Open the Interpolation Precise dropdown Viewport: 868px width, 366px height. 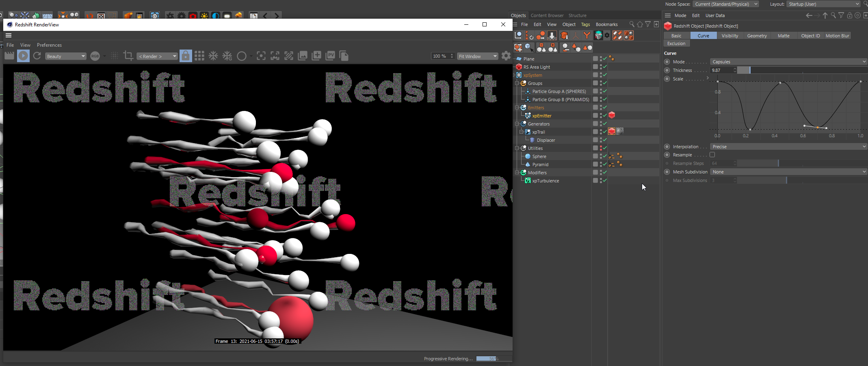[789, 147]
